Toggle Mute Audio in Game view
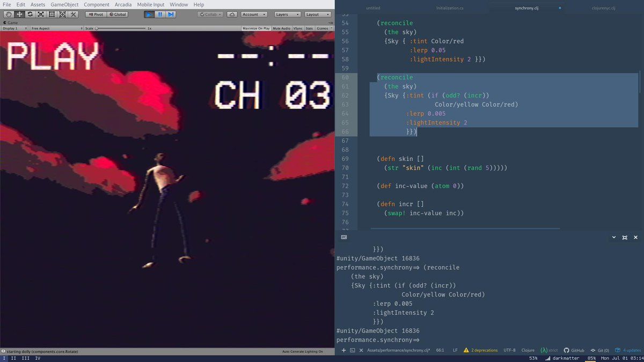This screenshot has height=362, width=644. (x=281, y=28)
